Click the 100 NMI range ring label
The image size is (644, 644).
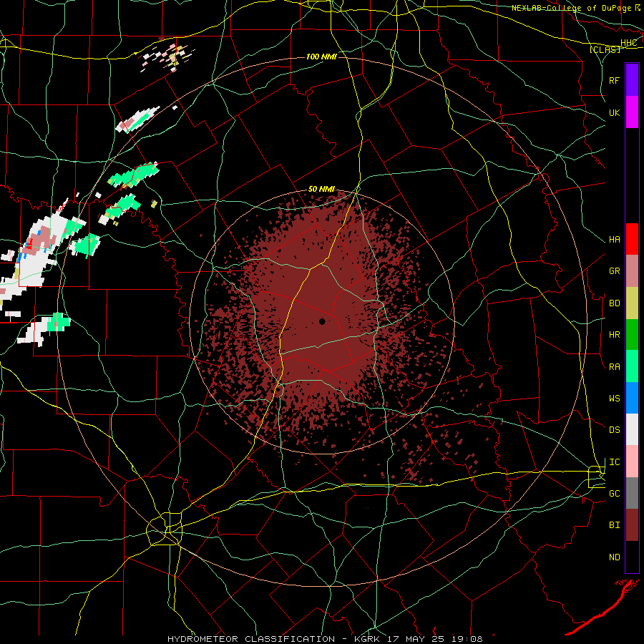tap(321, 57)
